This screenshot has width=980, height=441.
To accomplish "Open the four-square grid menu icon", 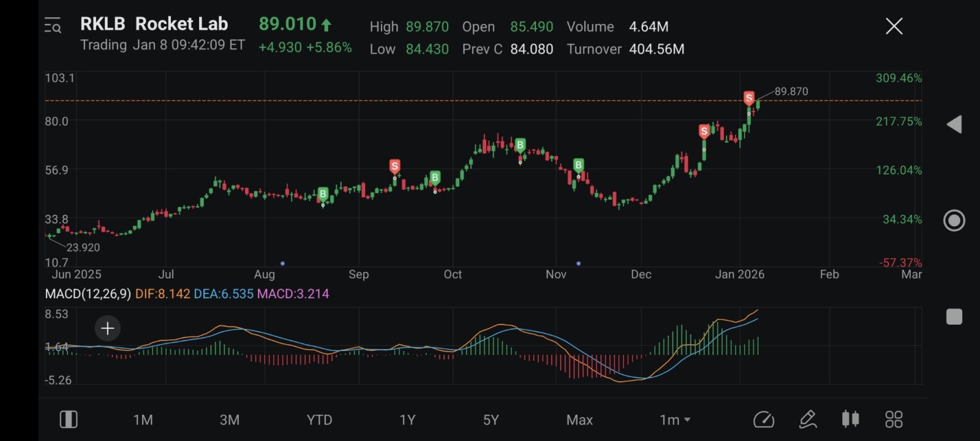I will 894,420.
